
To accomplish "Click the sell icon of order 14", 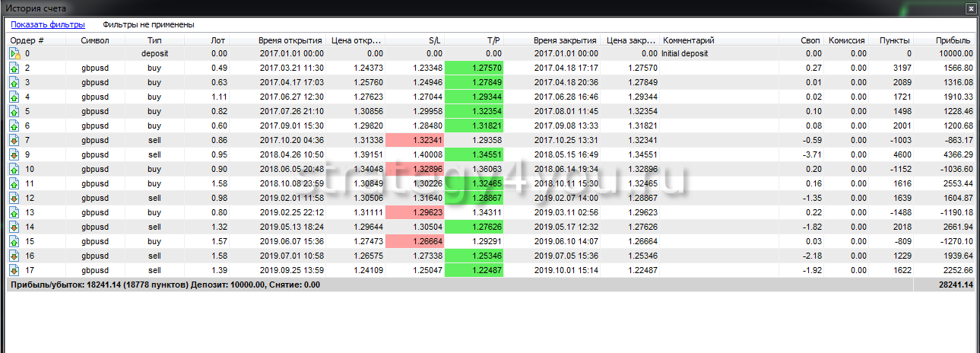I will point(14,227).
